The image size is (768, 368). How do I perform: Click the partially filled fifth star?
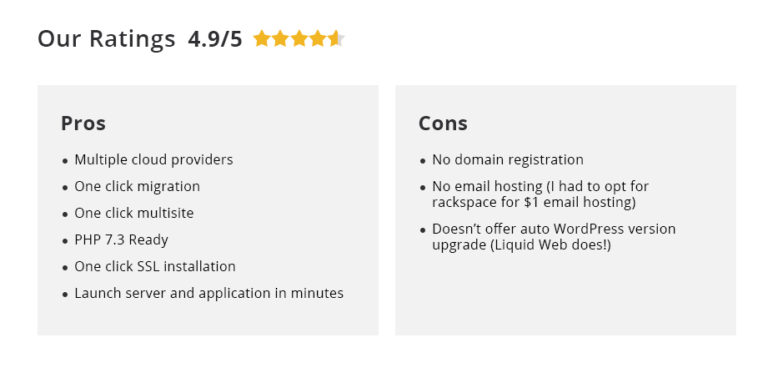(x=336, y=38)
